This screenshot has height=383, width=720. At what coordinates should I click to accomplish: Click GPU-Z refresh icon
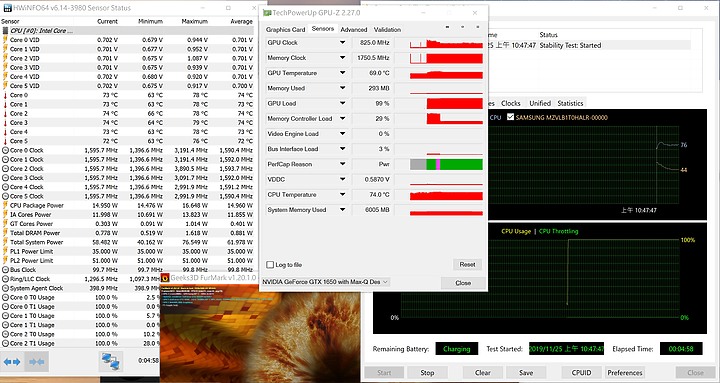coord(462,27)
